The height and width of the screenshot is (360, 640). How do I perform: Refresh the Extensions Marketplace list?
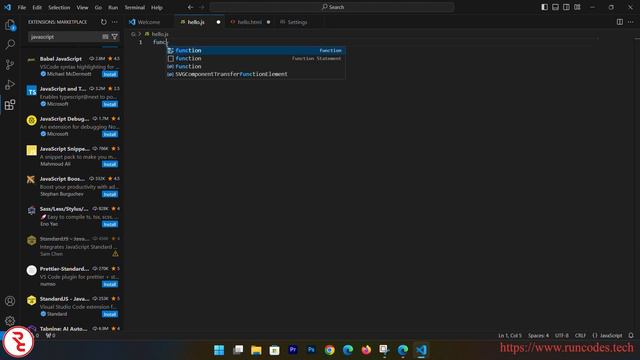coord(104,22)
